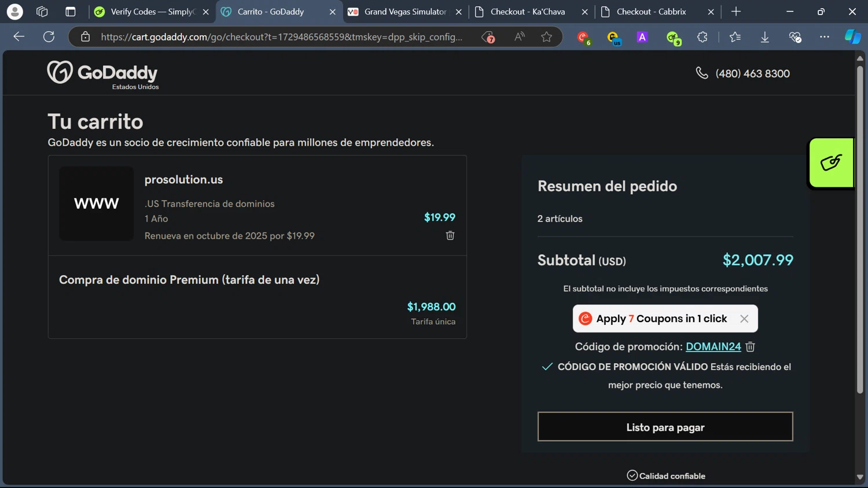Open the green extension with badge 9
Image resolution: width=868 pixels, height=488 pixels.
673,38
